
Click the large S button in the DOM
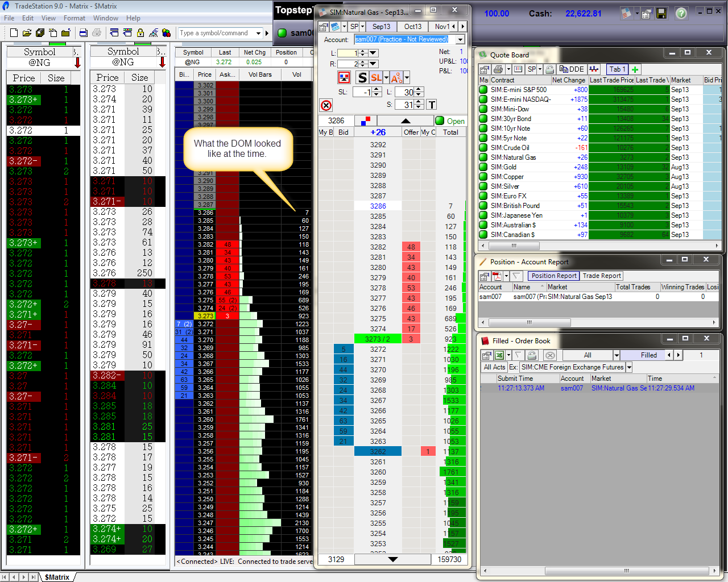tap(362, 78)
